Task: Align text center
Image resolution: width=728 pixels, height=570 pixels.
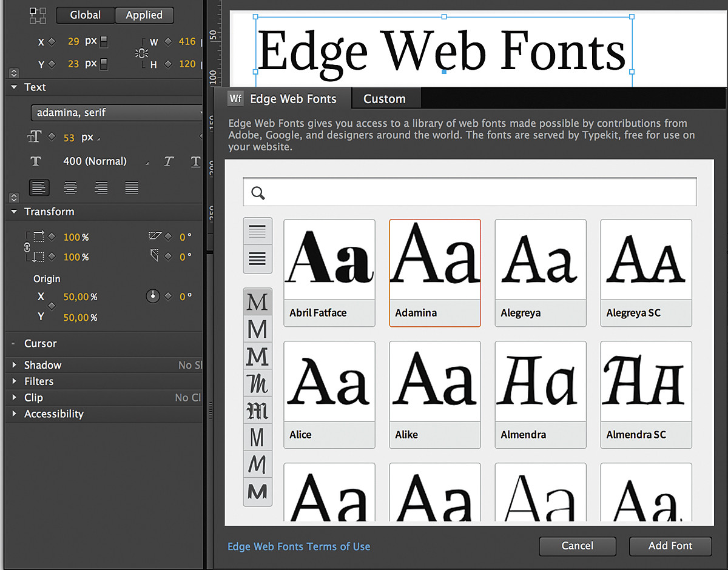Action: tap(70, 187)
